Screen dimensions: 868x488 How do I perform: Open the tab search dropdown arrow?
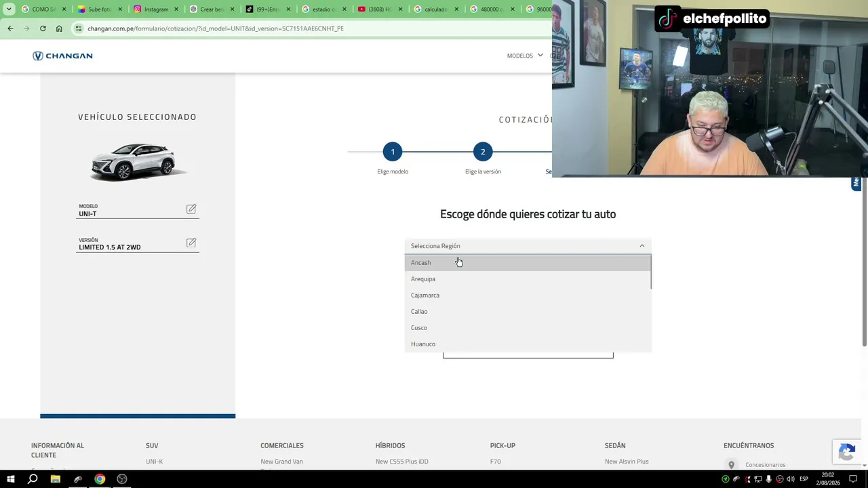[x=9, y=9]
